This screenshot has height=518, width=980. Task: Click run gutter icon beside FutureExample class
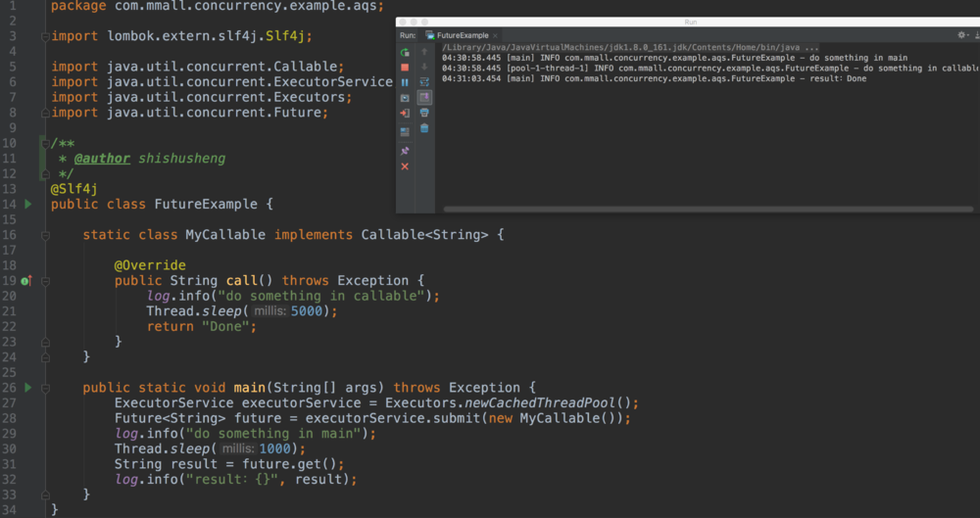(x=28, y=205)
